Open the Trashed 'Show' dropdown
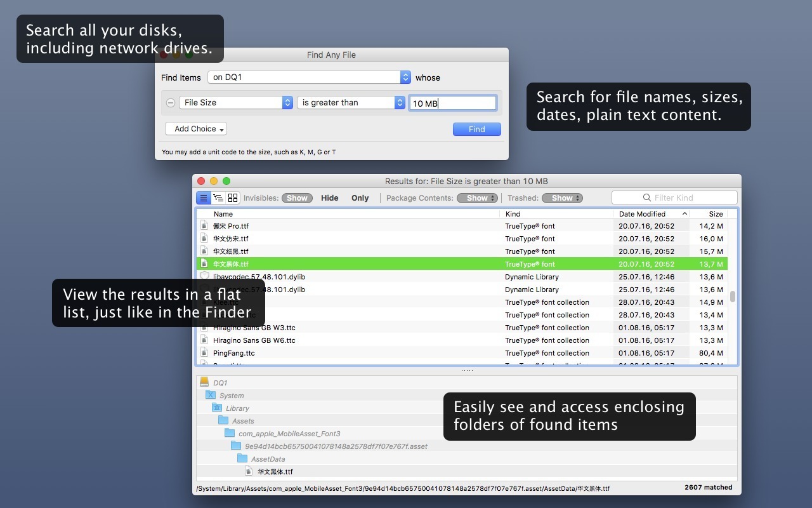 [x=562, y=197]
